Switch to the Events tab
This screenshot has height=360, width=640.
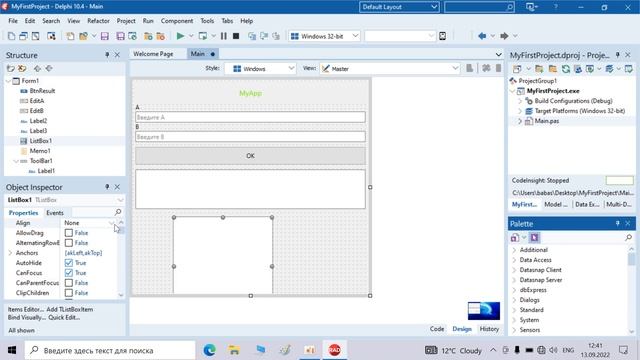click(x=55, y=213)
